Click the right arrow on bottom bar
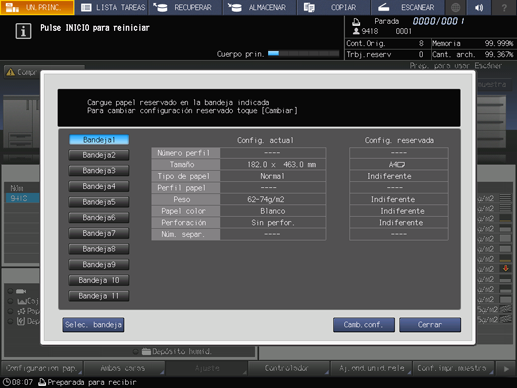 tap(506, 369)
